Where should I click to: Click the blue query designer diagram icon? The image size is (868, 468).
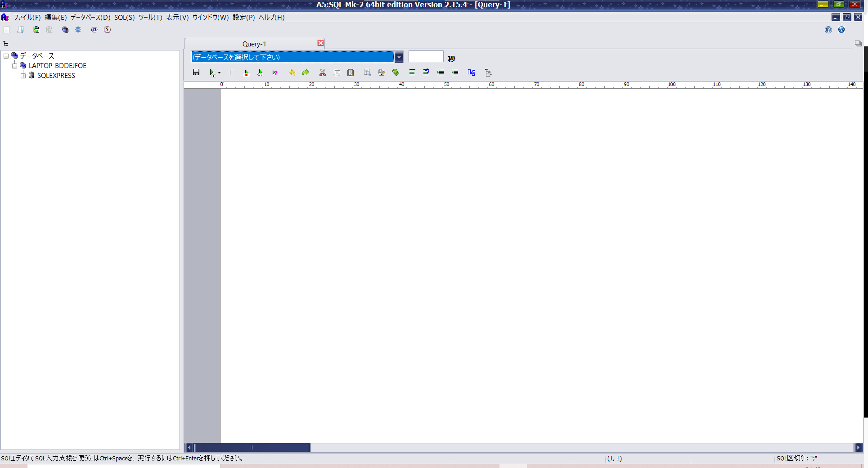pyautogui.click(x=472, y=73)
